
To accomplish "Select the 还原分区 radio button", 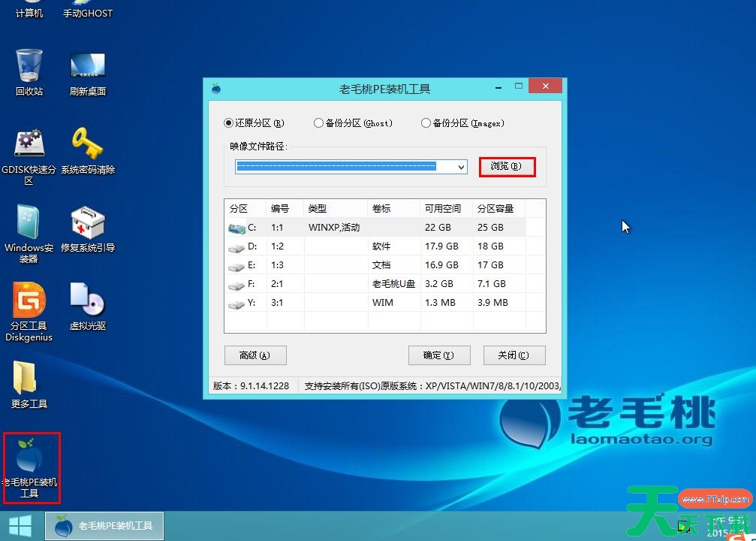I will (229, 123).
